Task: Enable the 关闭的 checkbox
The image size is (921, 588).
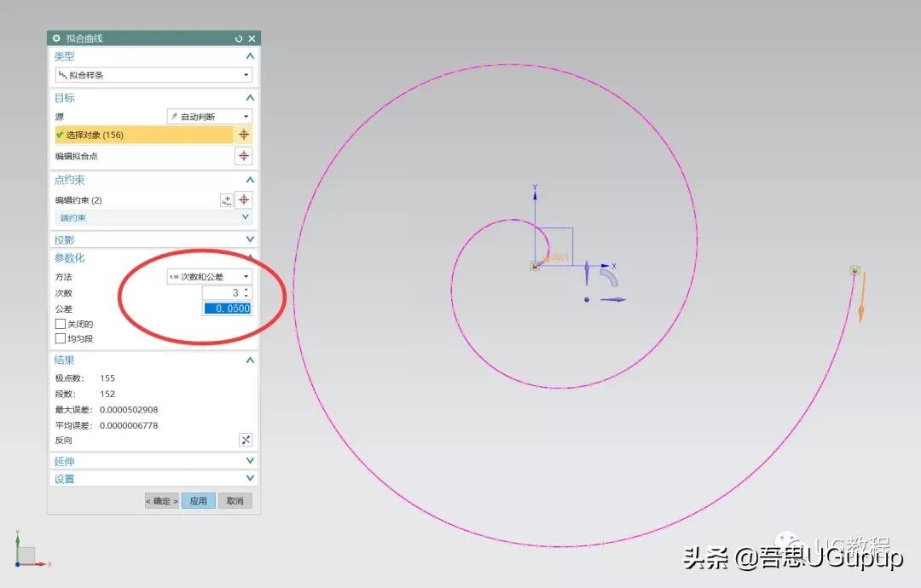Action: (61, 324)
